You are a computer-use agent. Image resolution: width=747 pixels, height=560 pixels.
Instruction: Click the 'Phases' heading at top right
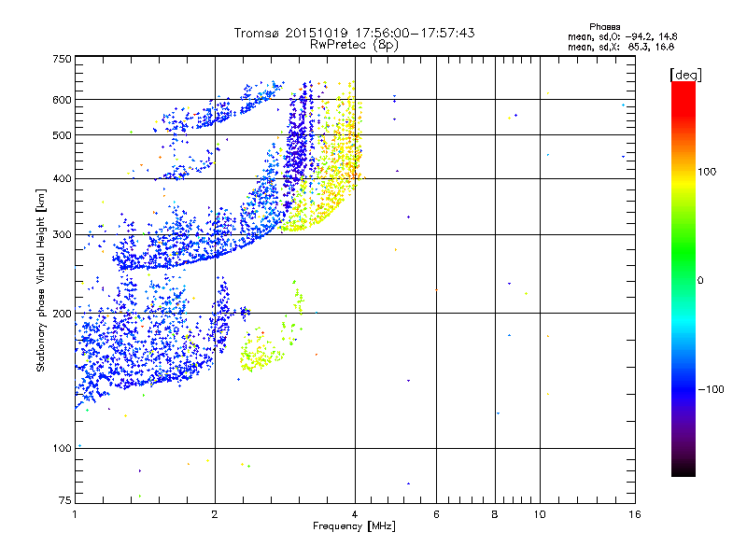pos(605,27)
